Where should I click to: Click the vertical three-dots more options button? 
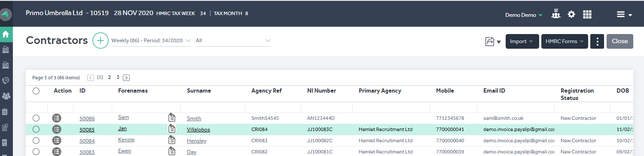[597, 41]
